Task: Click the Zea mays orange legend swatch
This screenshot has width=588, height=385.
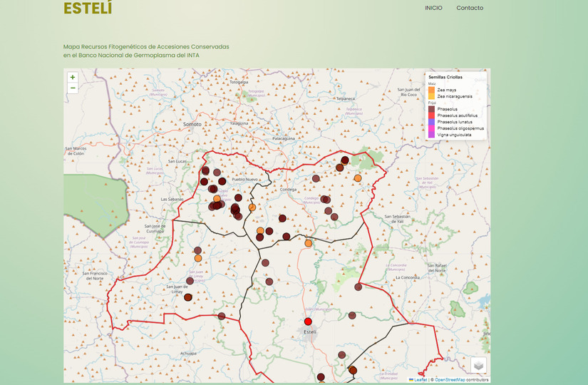Action: 432,90
